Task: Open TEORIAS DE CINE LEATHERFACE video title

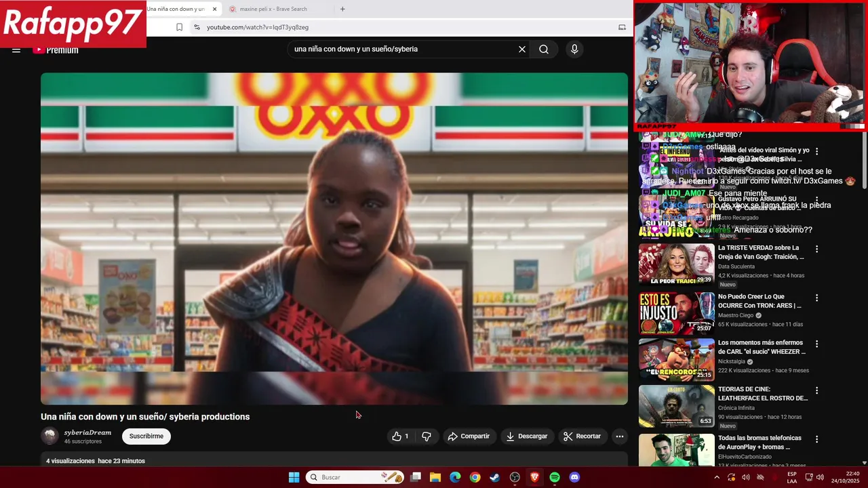Action: click(x=763, y=394)
